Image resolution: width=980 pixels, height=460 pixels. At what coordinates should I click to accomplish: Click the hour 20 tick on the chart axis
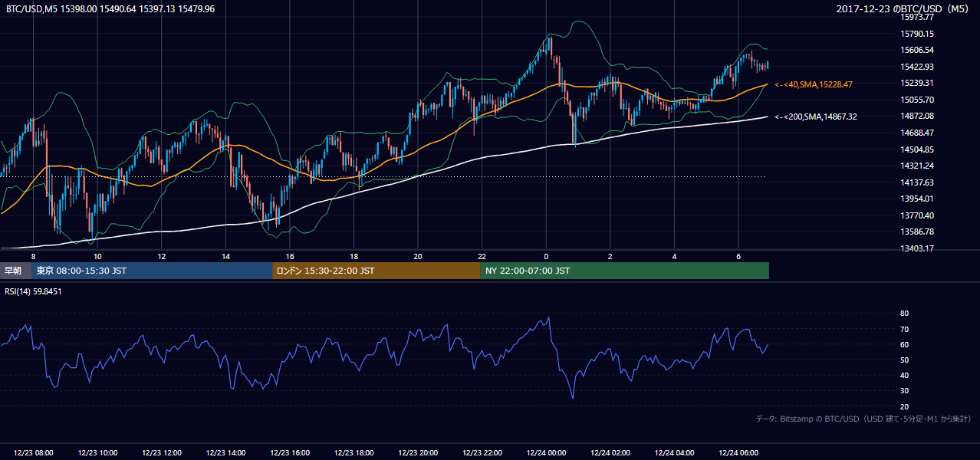point(417,256)
